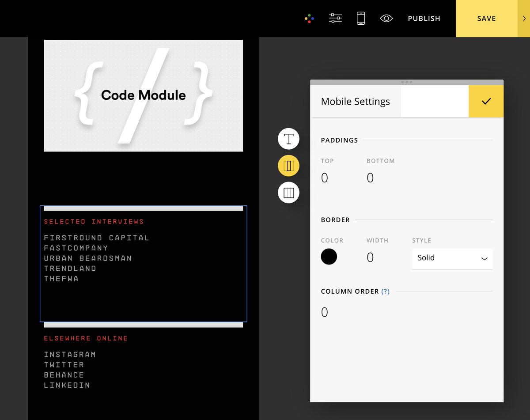Click the padding Bottom value field
This screenshot has width=530, height=420.
[371, 178]
